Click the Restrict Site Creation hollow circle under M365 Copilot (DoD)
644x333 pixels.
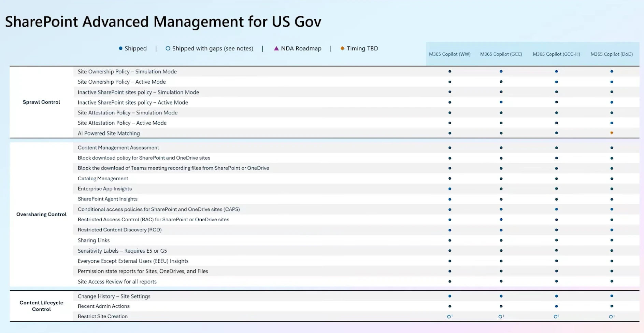(611, 317)
